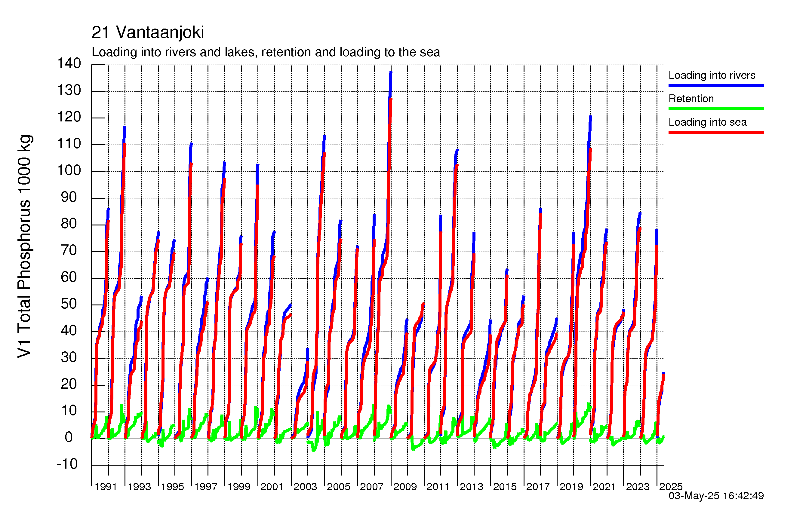Viewport: 812px width, 511px height.
Task: Click the y-axis value 70
Action: point(69,250)
